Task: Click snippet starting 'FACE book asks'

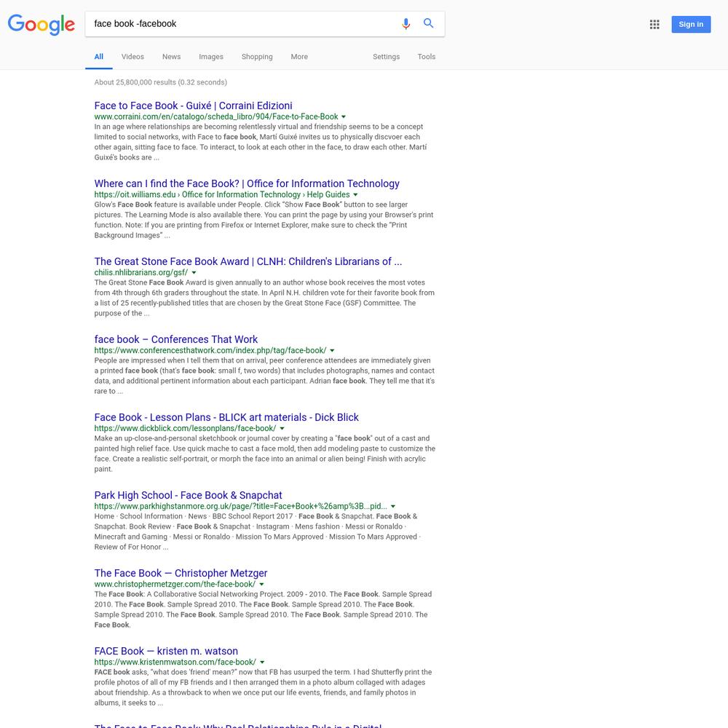Action: pos(263,688)
